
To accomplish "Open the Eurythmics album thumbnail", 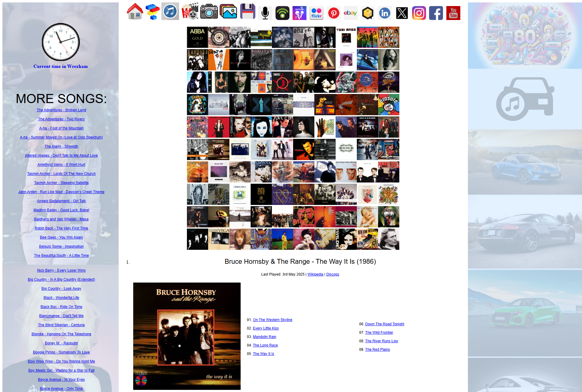I will click(240, 127).
